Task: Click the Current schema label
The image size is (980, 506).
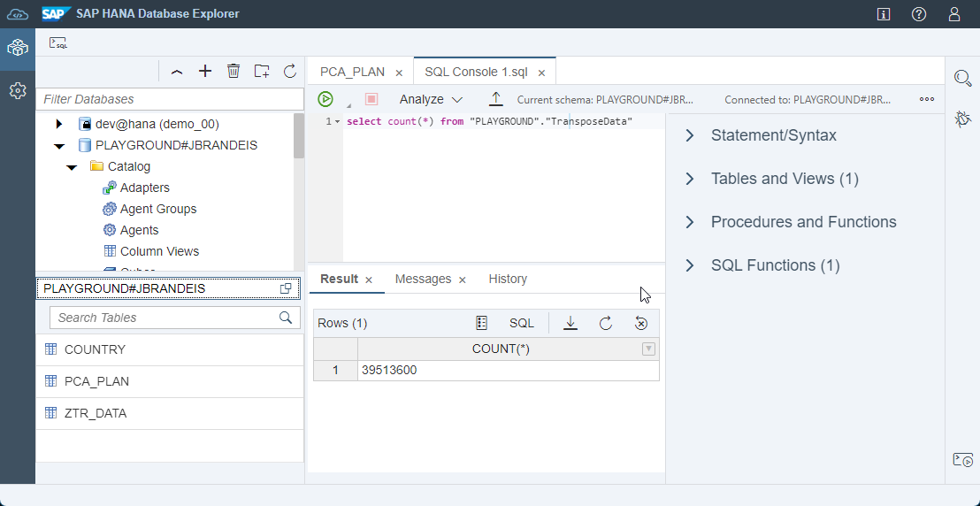Action: [x=606, y=99]
